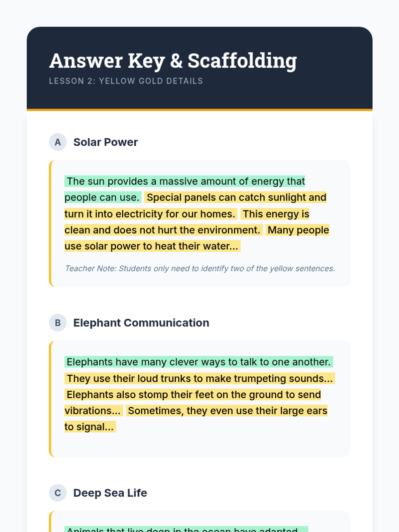Click the Lesson 2 Yellow Gold Details subtitle
The image size is (399, 532).
tap(126, 81)
